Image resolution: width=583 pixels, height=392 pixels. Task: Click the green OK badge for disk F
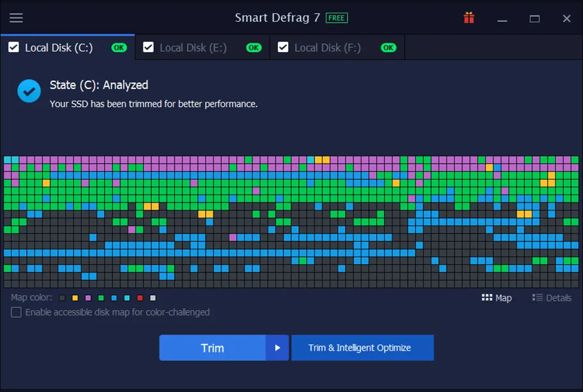click(x=388, y=48)
